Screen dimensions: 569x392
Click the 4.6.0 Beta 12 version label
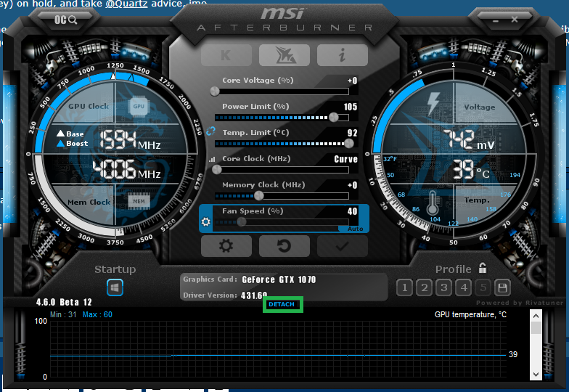[64, 302]
